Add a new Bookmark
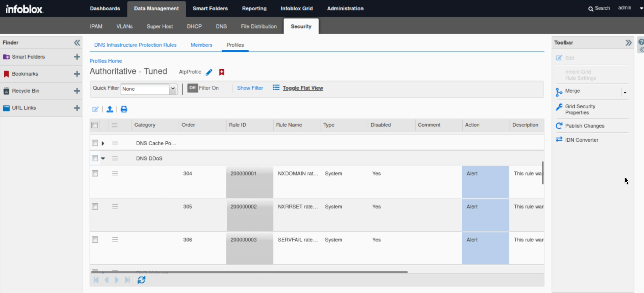The image size is (644, 293). click(77, 74)
